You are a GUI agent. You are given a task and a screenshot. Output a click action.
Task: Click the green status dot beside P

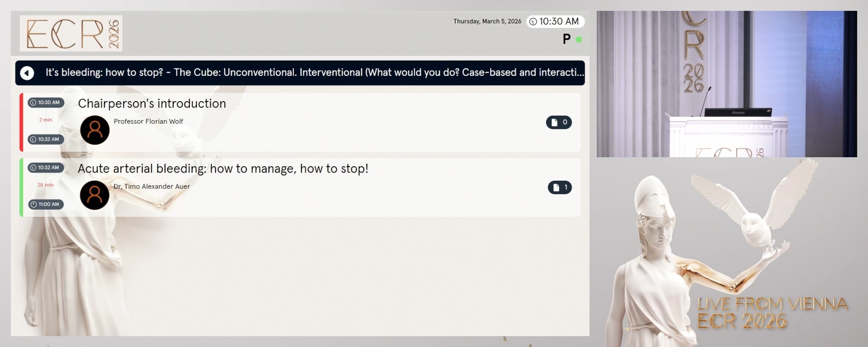[x=579, y=39]
